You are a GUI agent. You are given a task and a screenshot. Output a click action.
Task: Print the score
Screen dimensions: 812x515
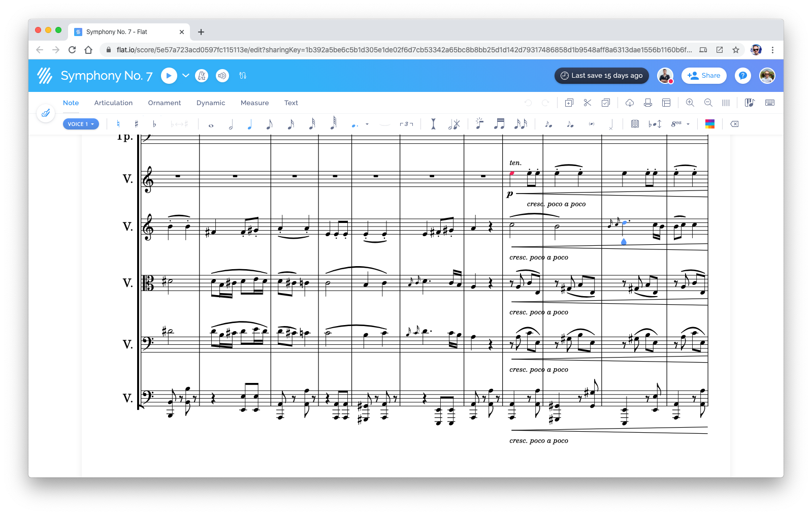coord(648,103)
